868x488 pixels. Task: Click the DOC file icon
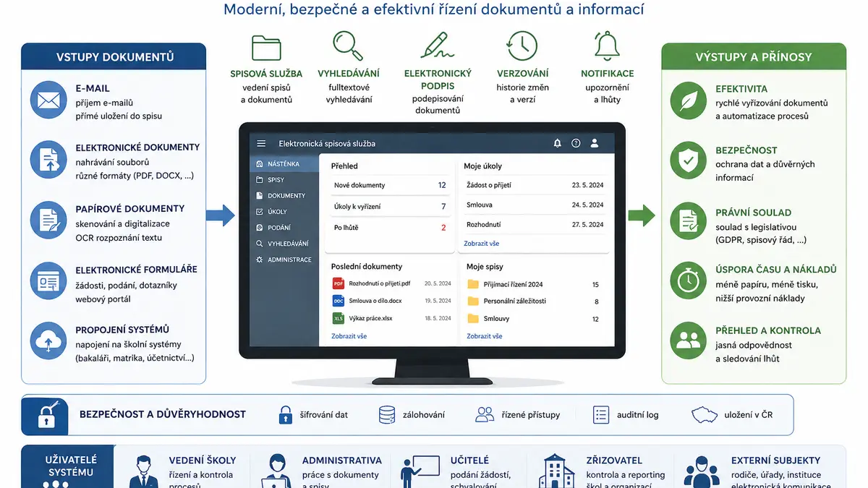point(338,301)
